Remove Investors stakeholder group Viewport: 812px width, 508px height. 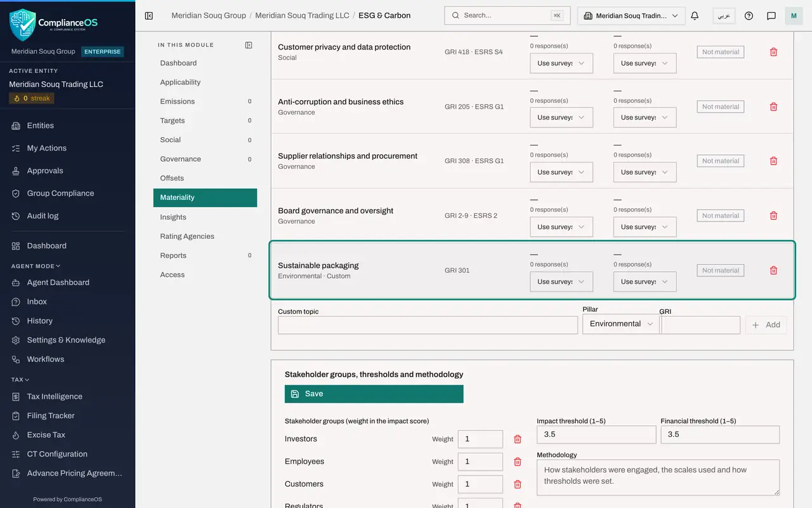click(518, 439)
